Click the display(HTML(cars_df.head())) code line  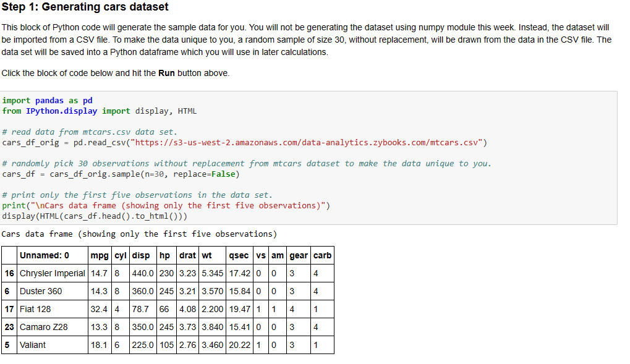(95, 216)
